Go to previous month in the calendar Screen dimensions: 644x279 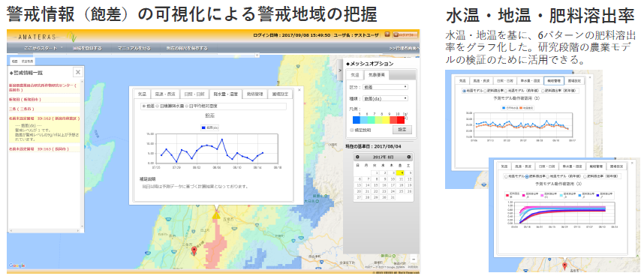pyautogui.click(x=357, y=157)
